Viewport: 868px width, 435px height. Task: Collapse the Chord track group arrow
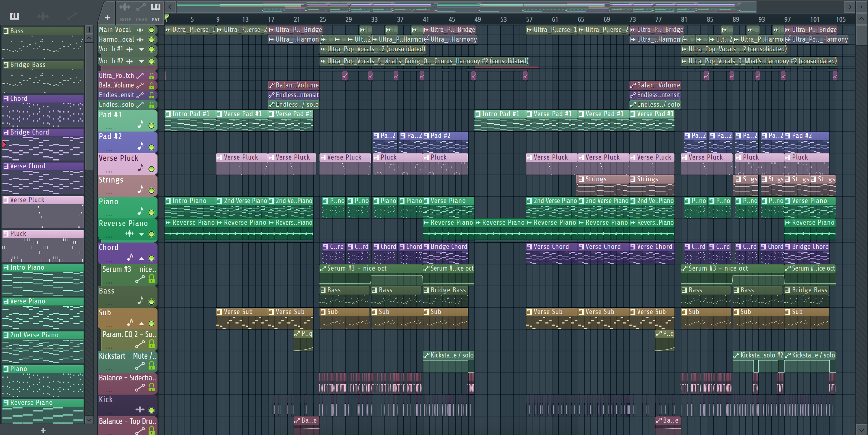pos(142,259)
